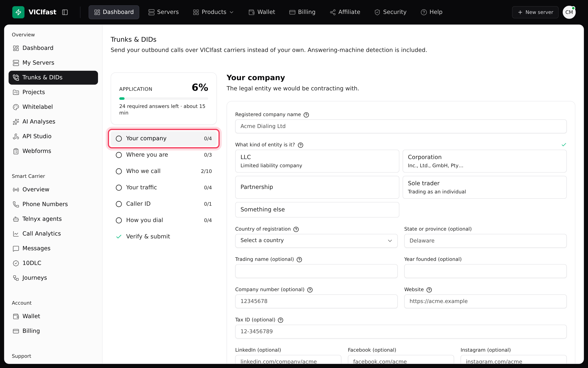
Task: Go to Where you are step
Action: (164, 155)
